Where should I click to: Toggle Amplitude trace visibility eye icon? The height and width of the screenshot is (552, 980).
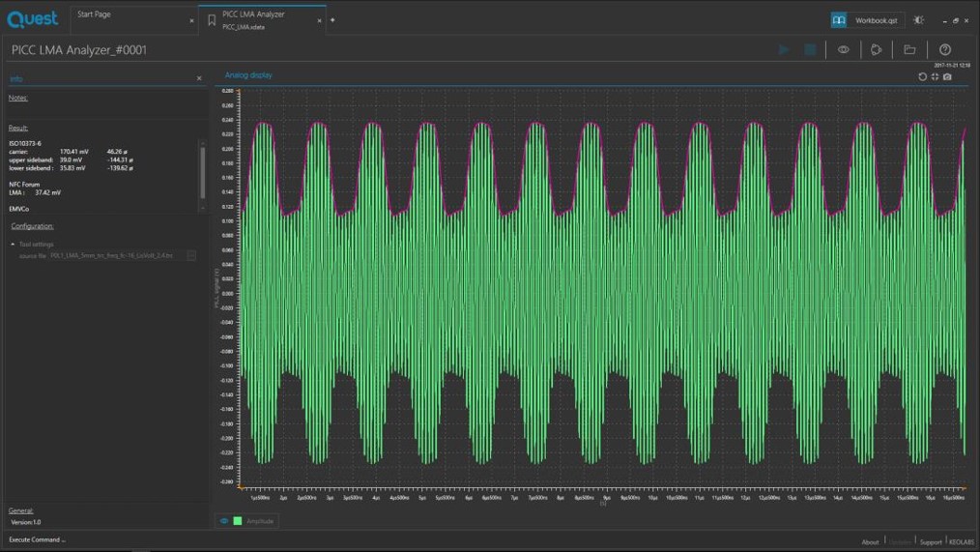pyautogui.click(x=224, y=521)
